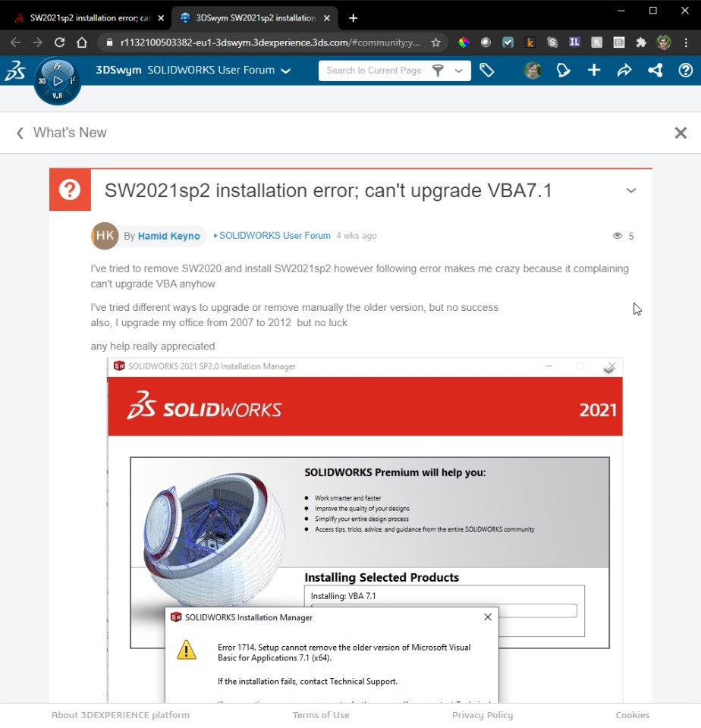
Task: Close the post panel with the X
Action: (681, 133)
